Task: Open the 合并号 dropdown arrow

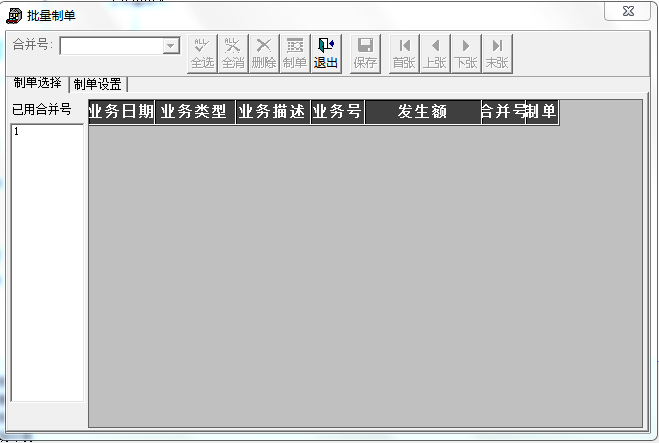Action: pos(171,45)
